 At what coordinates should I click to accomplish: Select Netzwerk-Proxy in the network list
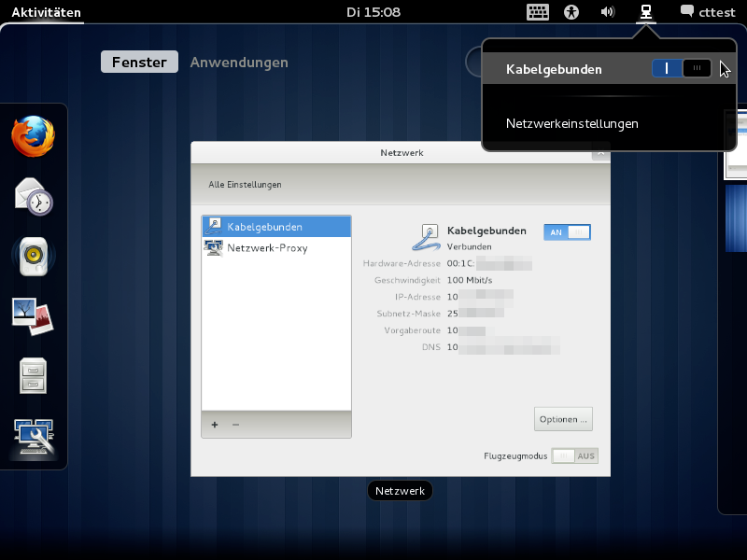tap(276, 247)
